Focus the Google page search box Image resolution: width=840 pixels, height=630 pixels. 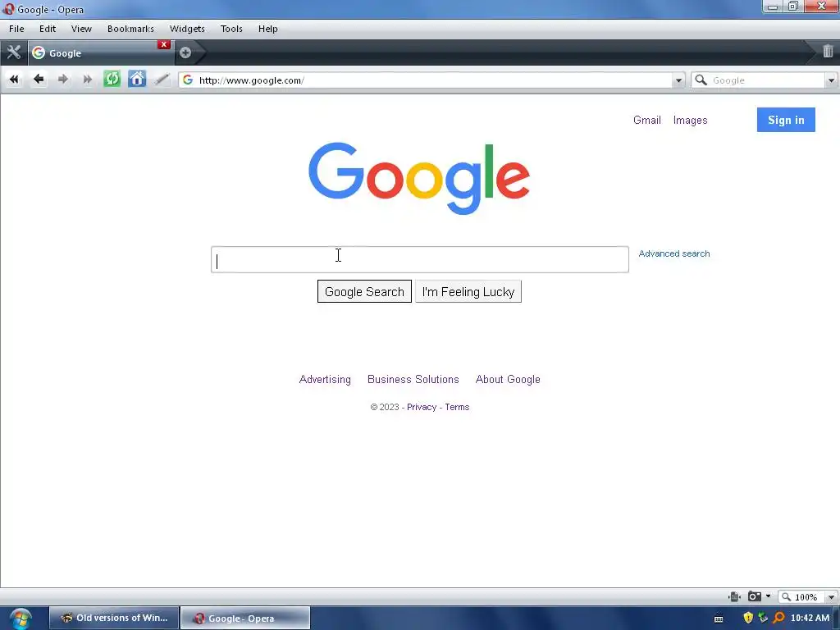[420, 259]
